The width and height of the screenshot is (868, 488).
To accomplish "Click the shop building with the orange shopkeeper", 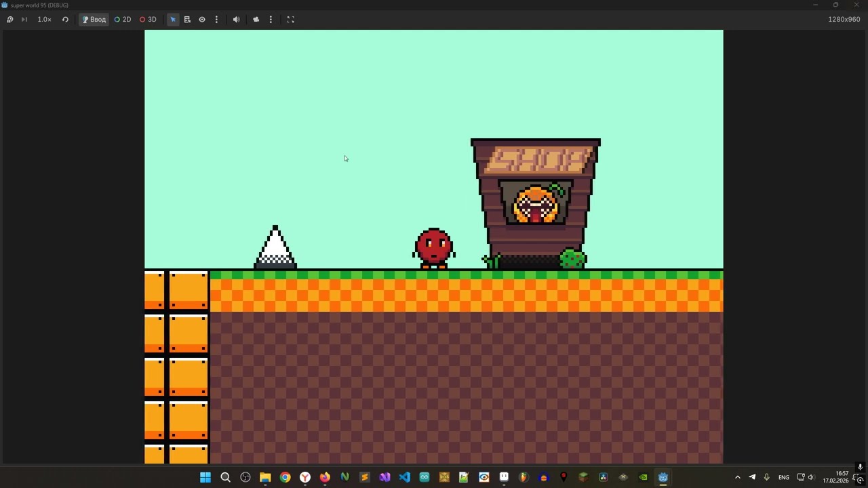I will (536, 203).
